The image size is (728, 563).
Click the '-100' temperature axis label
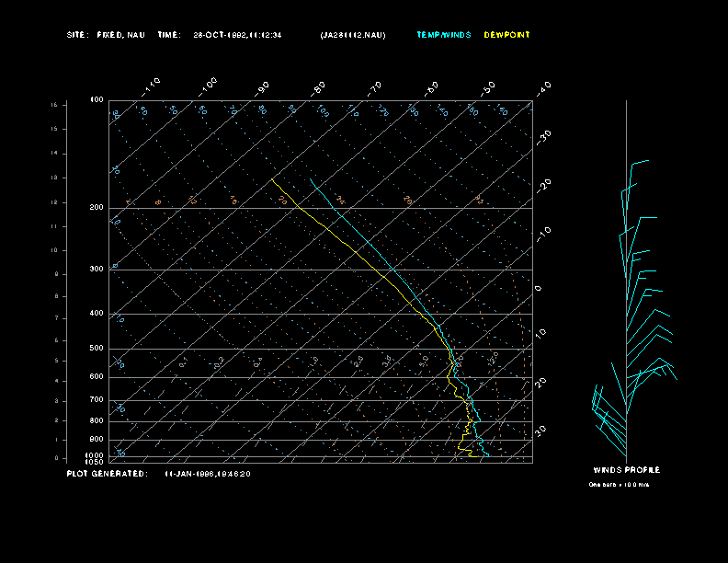207,87
